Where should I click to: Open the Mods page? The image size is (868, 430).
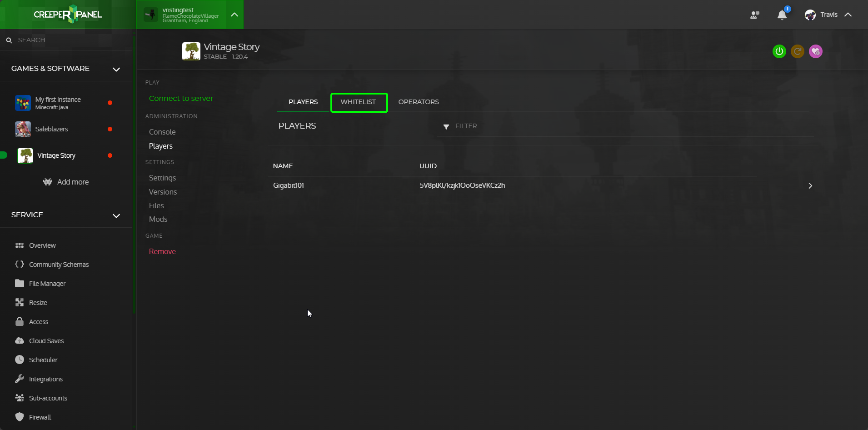158,219
